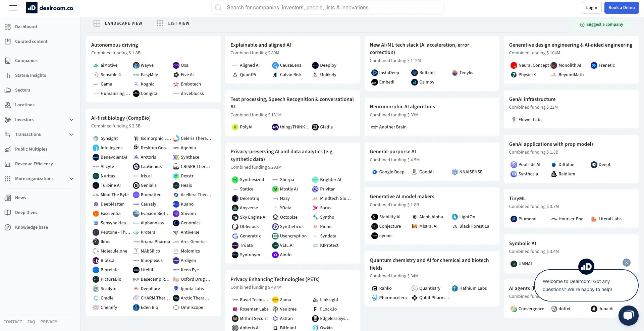Click the Stability AI logo icon
The width and height of the screenshot is (644, 331).
click(374, 217)
